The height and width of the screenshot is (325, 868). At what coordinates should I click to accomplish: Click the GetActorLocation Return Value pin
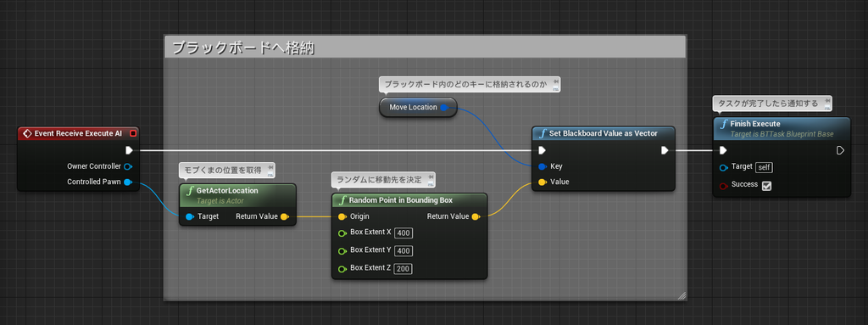pyautogui.click(x=284, y=216)
